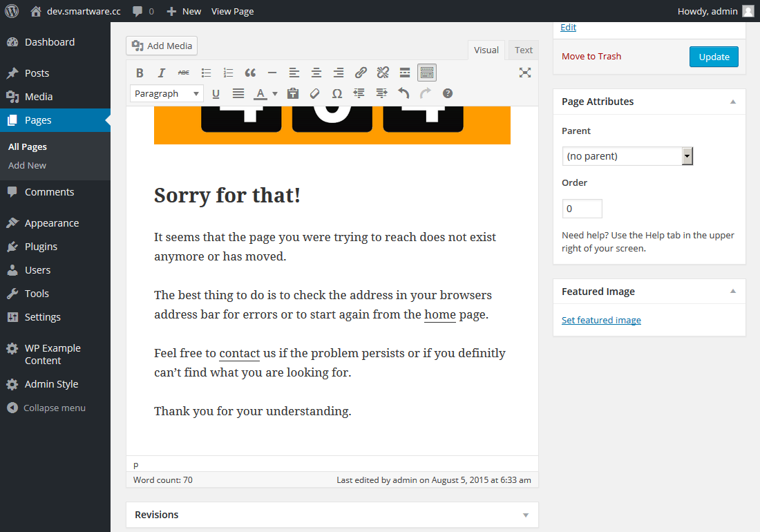
Task: Toggle bold formatting in the editor toolbar
Action: [x=140, y=73]
